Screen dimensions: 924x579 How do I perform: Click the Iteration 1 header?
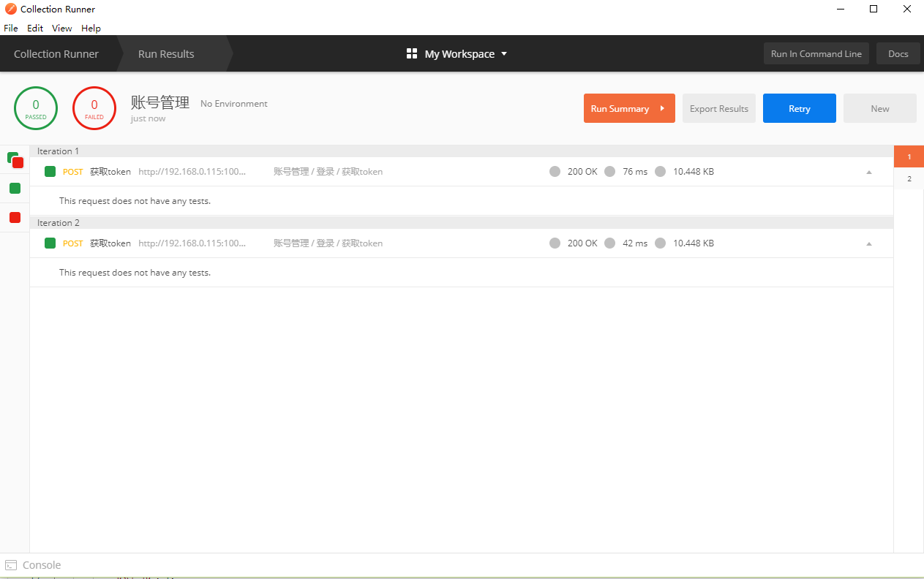coord(462,151)
